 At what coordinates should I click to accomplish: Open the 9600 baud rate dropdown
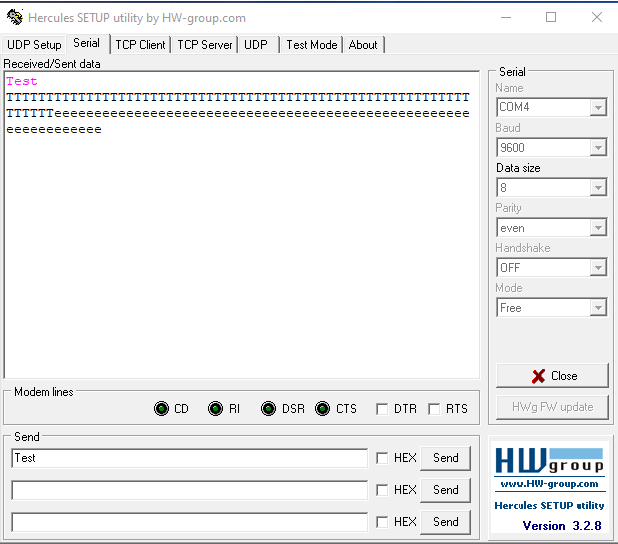598,147
